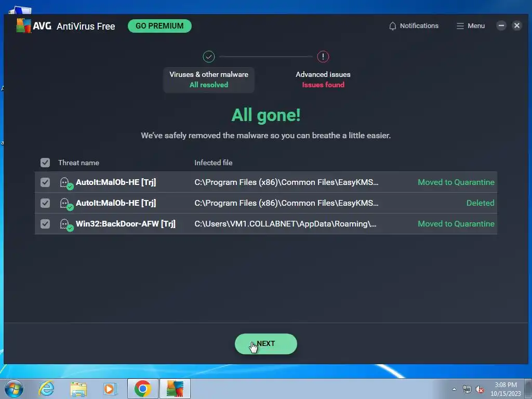Click the Threat name column header

click(78, 163)
